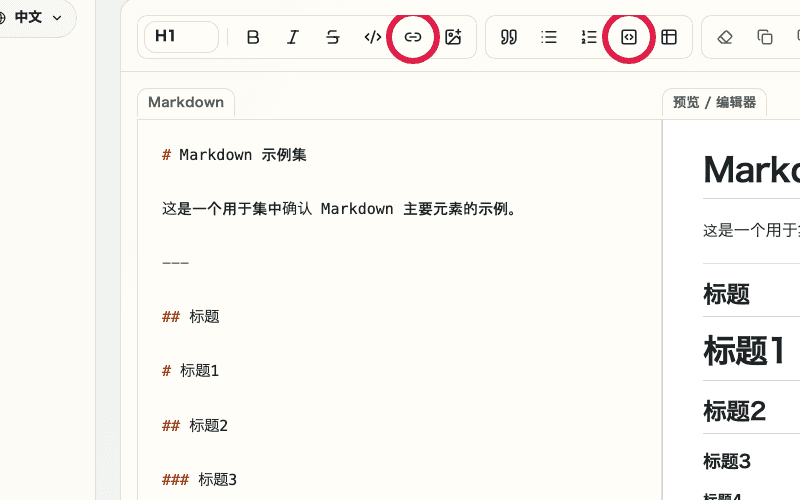Image resolution: width=800 pixels, height=500 pixels.
Task: Insert inline code formatting
Action: pyautogui.click(x=373, y=37)
